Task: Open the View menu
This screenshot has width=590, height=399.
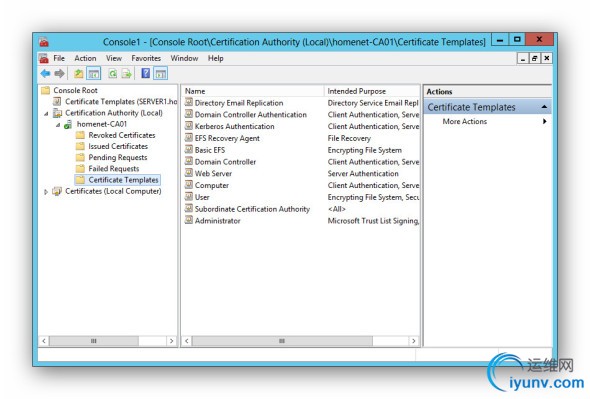Action: pos(114,58)
